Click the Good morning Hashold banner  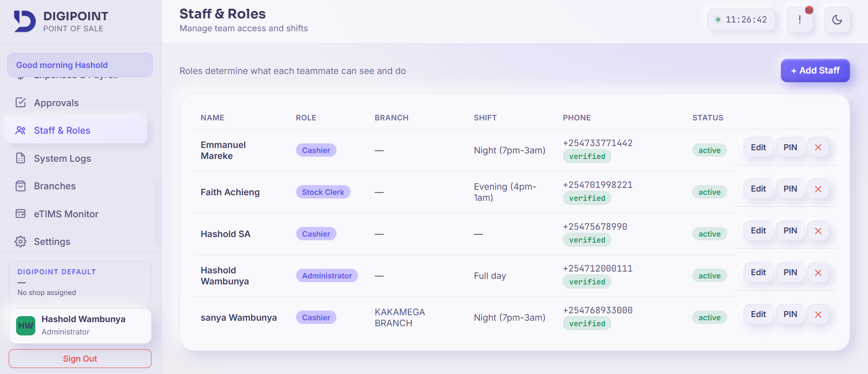(x=80, y=65)
